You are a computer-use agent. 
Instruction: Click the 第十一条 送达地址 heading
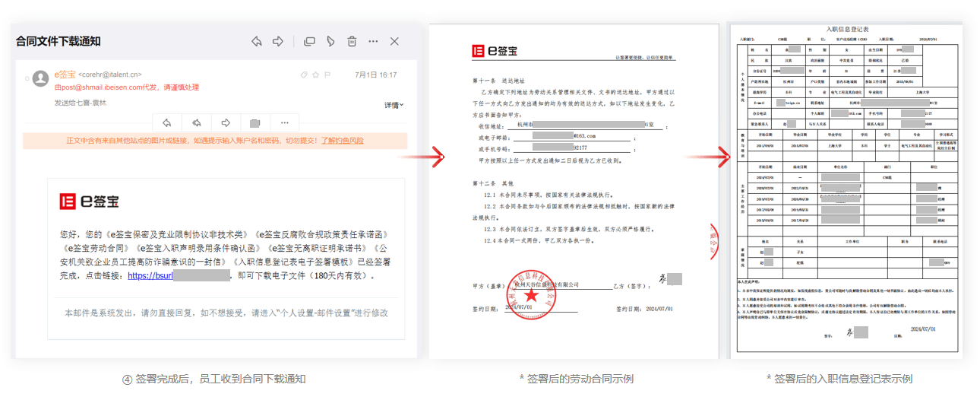[498, 79]
